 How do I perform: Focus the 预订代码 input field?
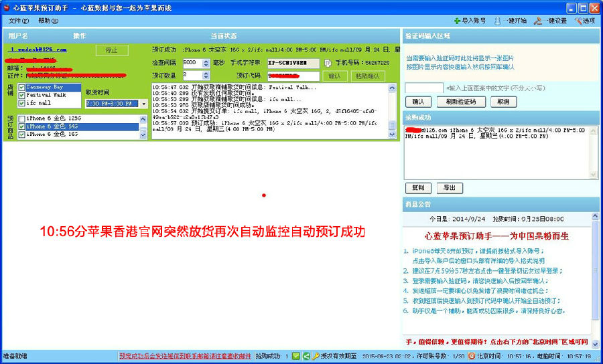(x=293, y=76)
